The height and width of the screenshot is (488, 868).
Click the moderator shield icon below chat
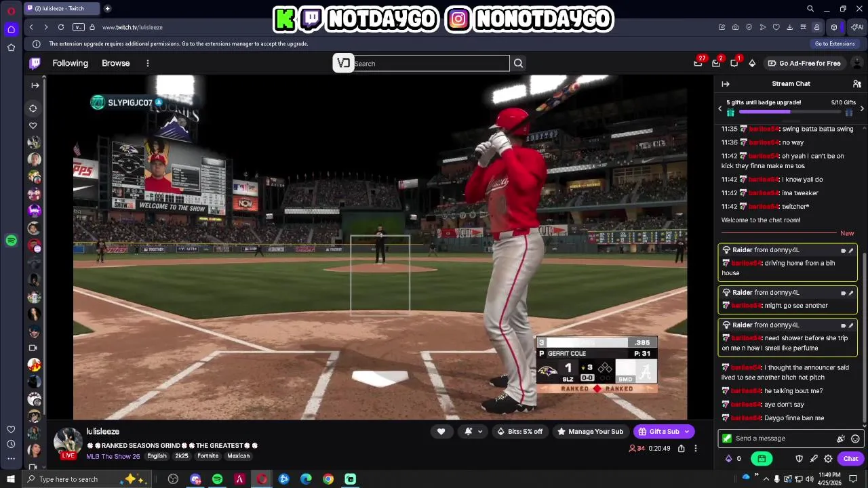799,459
